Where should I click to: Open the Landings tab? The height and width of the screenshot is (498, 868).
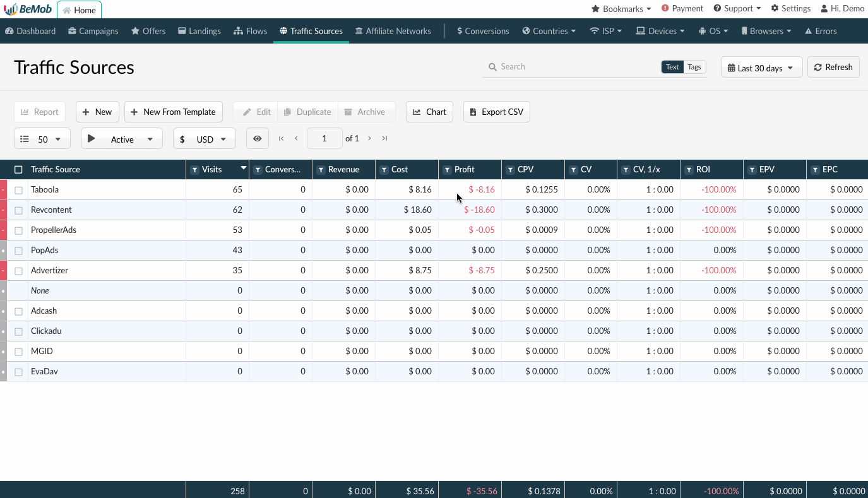coord(199,31)
